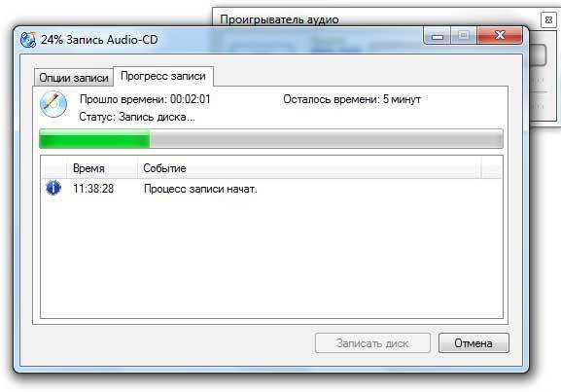
Task: Click the CD burning pencil icon
Action: click(53, 104)
